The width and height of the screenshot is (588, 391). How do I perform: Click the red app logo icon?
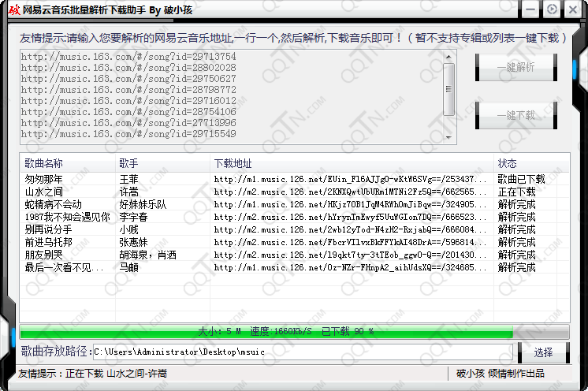tap(11, 10)
